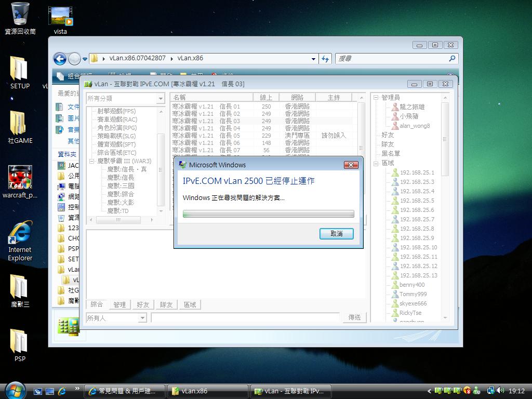Screen dimensions: 532x399
Task: Click the network tray icon
Action: click(x=490, y=391)
